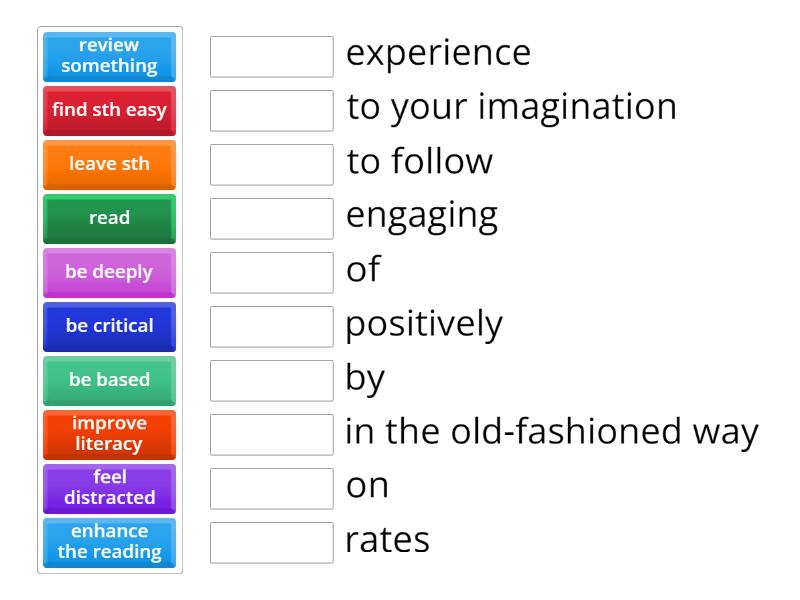Pick the 'enhance the reading' tile
800x600 pixels.
(x=109, y=543)
